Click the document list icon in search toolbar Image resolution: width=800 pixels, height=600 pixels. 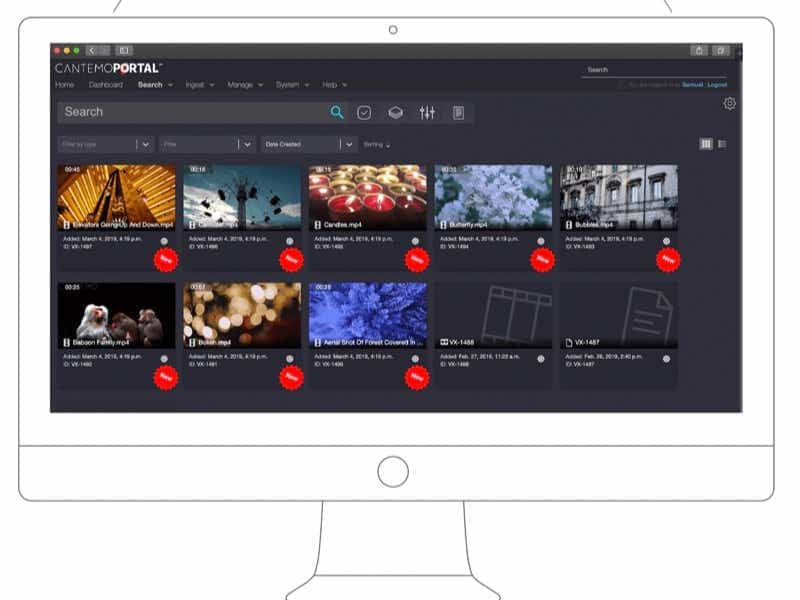pos(458,112)
